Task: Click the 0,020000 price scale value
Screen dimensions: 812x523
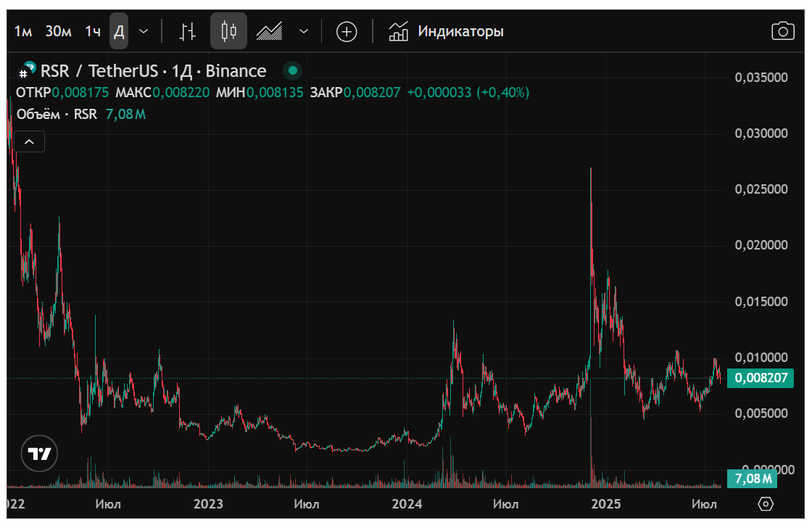Action: [x=761, y=245]
